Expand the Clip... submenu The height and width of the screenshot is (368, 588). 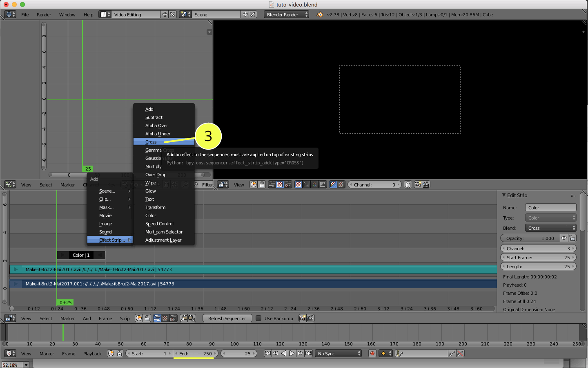[110, 199]
